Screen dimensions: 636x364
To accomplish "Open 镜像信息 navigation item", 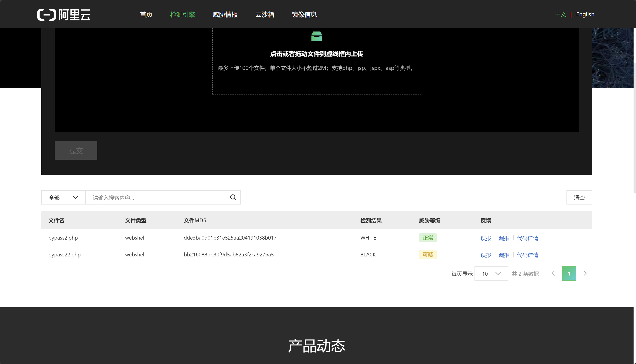I will point(304,14).
